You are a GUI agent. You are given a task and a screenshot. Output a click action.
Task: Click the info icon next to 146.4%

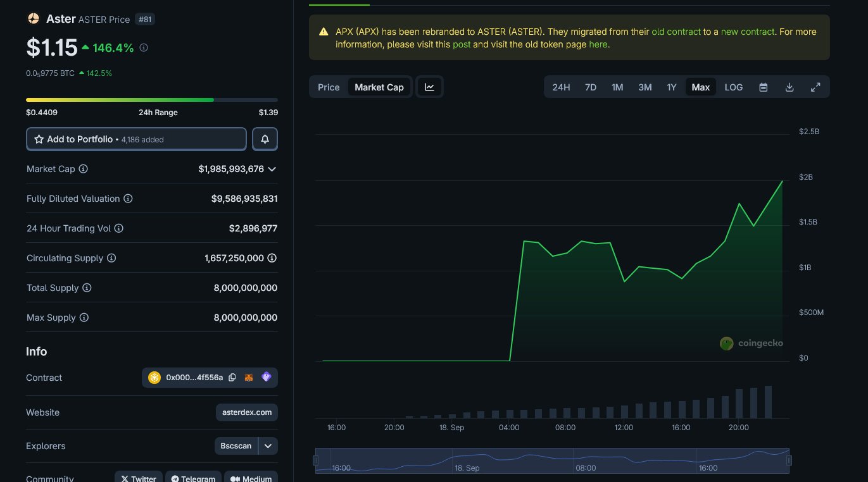[144, 47]
